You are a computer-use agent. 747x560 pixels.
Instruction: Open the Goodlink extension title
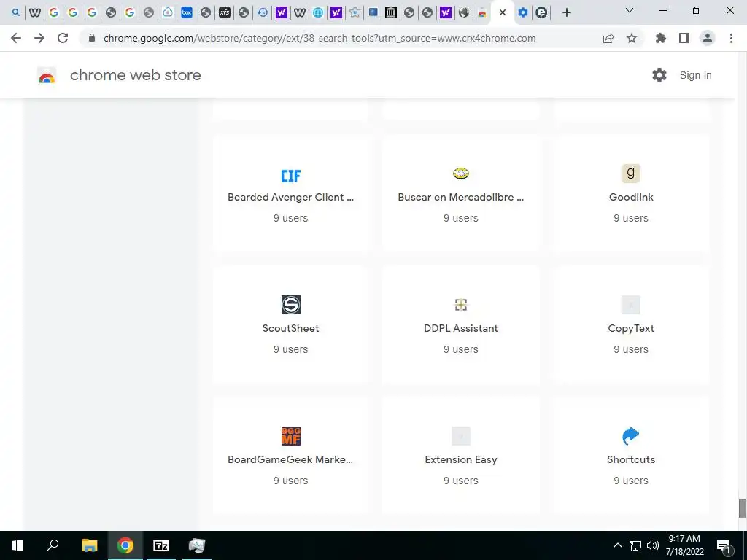click(631, 197)
